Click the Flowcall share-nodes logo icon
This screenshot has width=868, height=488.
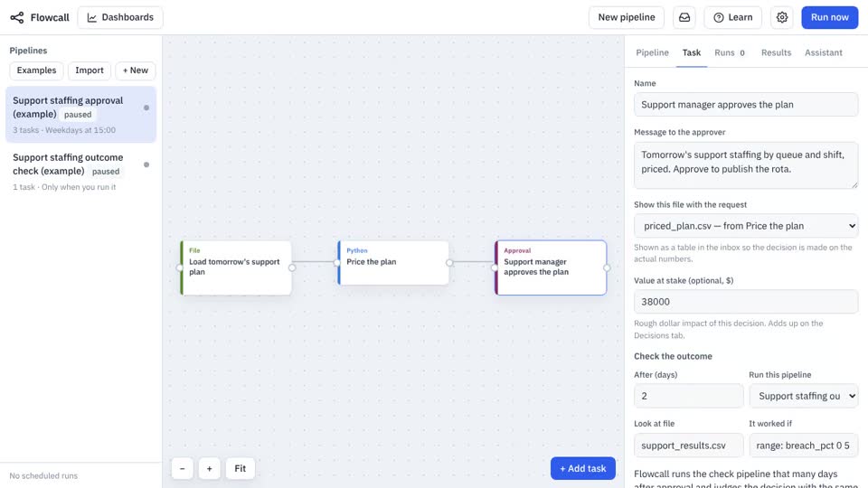coord(17,18)
